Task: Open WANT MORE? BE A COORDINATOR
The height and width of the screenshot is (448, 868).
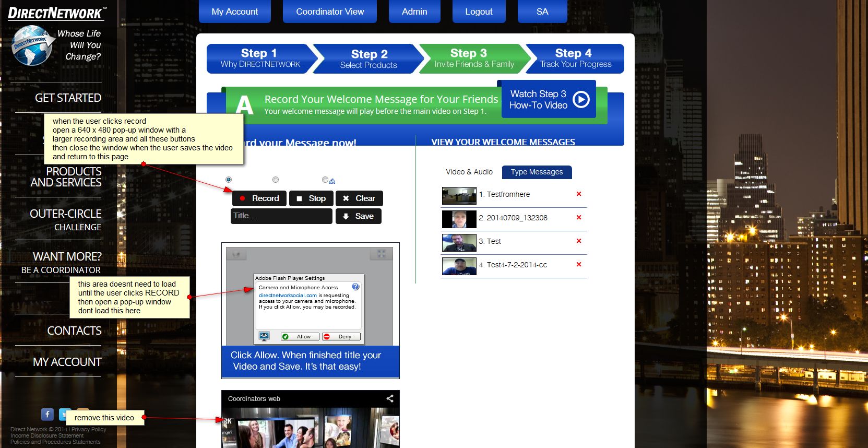Action: pos(61,263)
